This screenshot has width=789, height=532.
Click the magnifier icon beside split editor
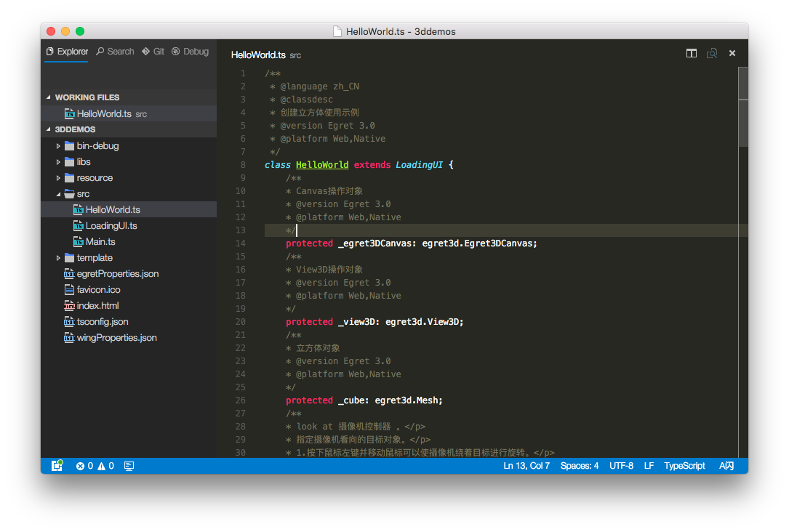712,53
